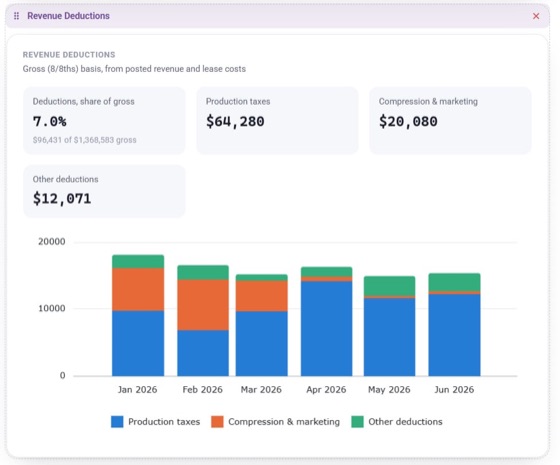
Task: Toggle Other deductions legend swatch
Action: 358,422
